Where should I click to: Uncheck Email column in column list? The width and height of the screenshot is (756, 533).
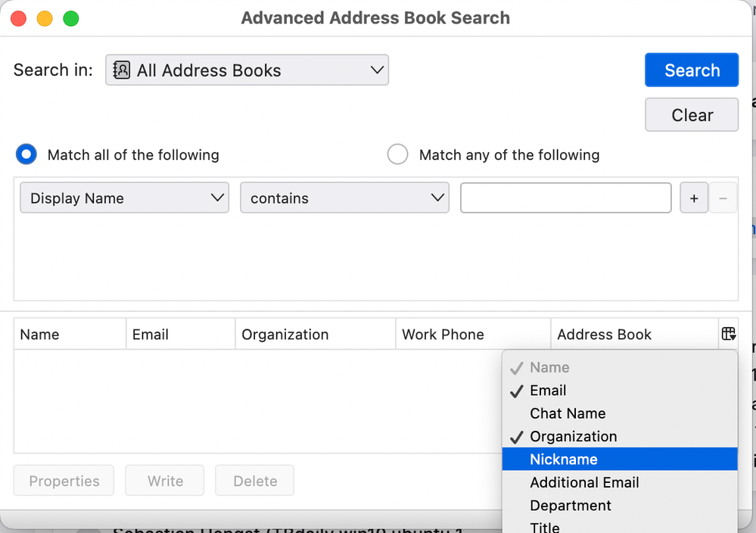point(548,391)
